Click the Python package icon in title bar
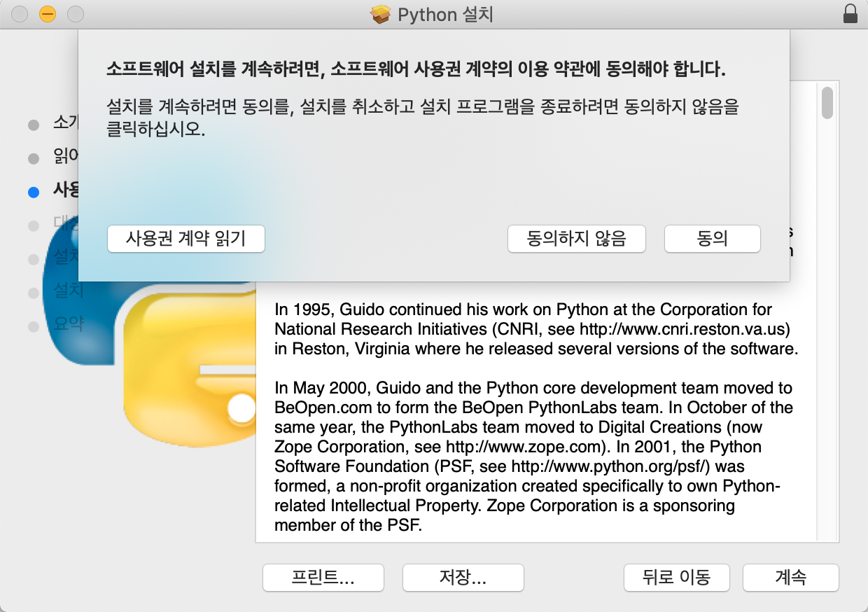The image size is (868, 612). (380, 14)
